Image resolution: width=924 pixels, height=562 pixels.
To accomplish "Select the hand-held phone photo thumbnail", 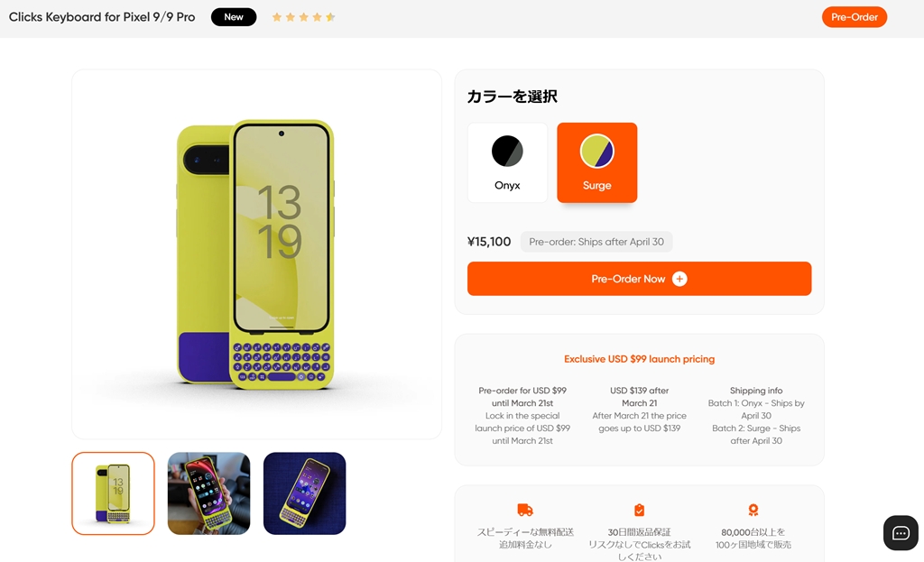I will (x=208, y=493).
